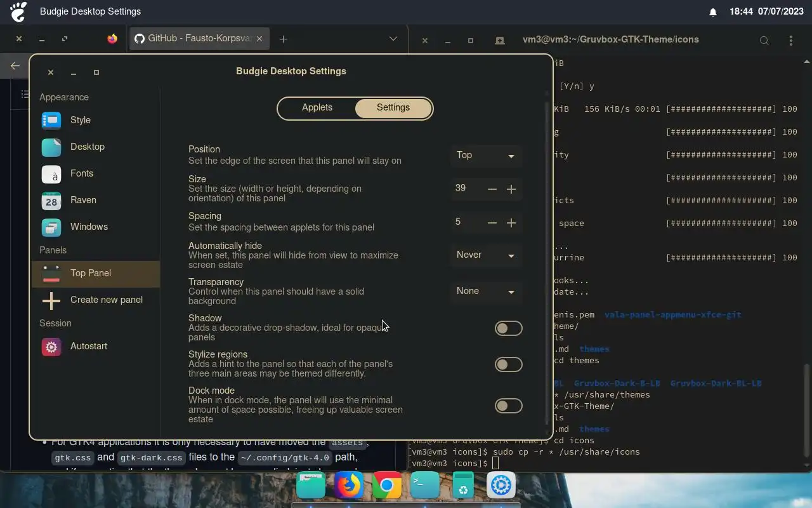812x508 pixels.
Task: Launch Google Chrome from the dock
Action: pos(387,486)
